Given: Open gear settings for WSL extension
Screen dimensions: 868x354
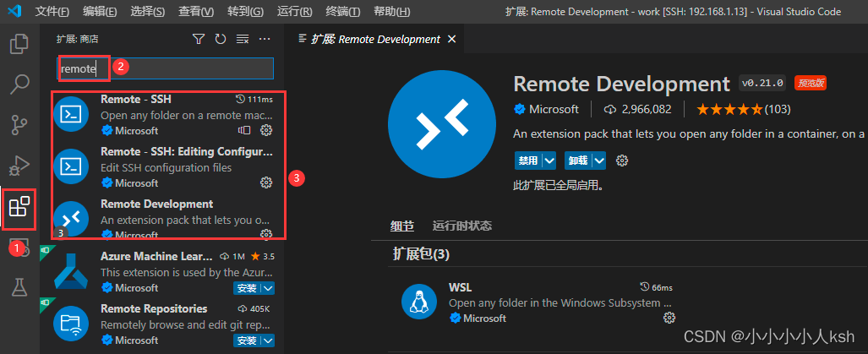Looking at the screenshot, I should tap(669, 318).
